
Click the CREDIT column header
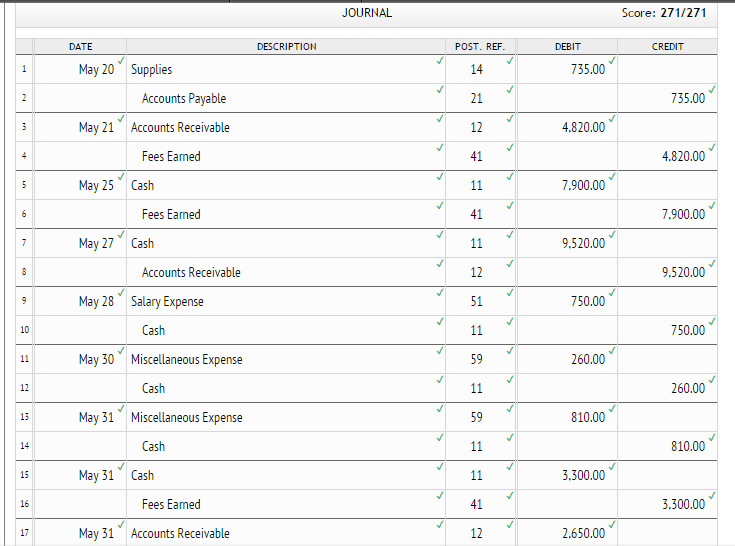(667, 47)
